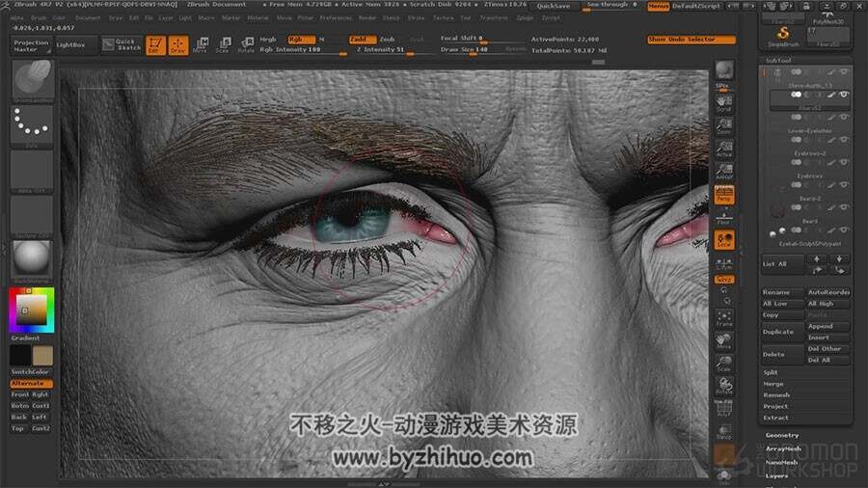Click the Frame mesh icon
Screen dimensions: 868x488
point(724,318)
